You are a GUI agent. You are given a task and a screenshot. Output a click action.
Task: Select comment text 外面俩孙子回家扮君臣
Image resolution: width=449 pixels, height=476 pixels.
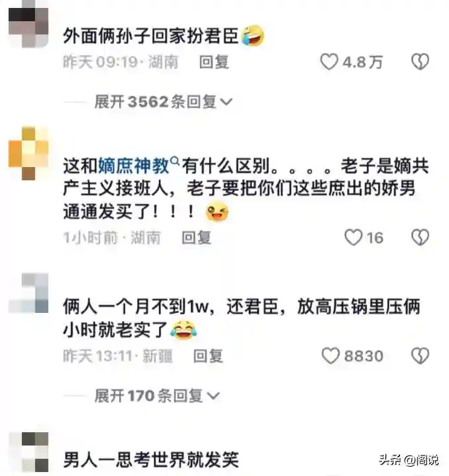(x=151, y=36)
